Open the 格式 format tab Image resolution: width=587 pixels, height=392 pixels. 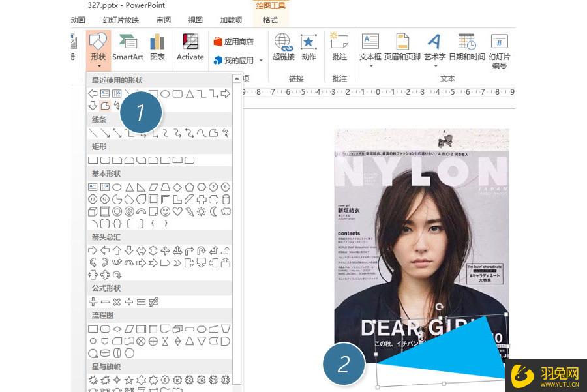pyautogui.click(x=270, y=20)
